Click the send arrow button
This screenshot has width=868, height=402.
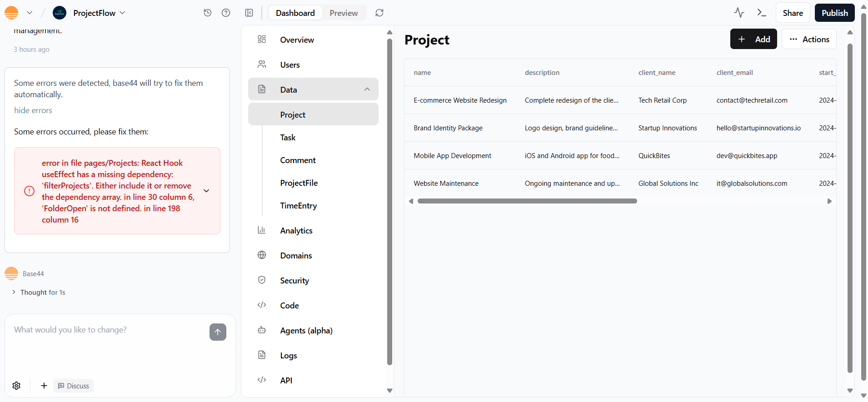coord(218,332)
